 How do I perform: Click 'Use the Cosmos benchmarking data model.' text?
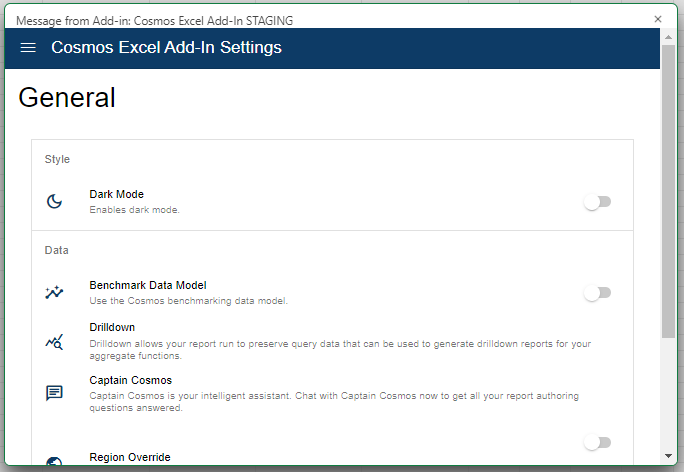click(x=188, y=301)
